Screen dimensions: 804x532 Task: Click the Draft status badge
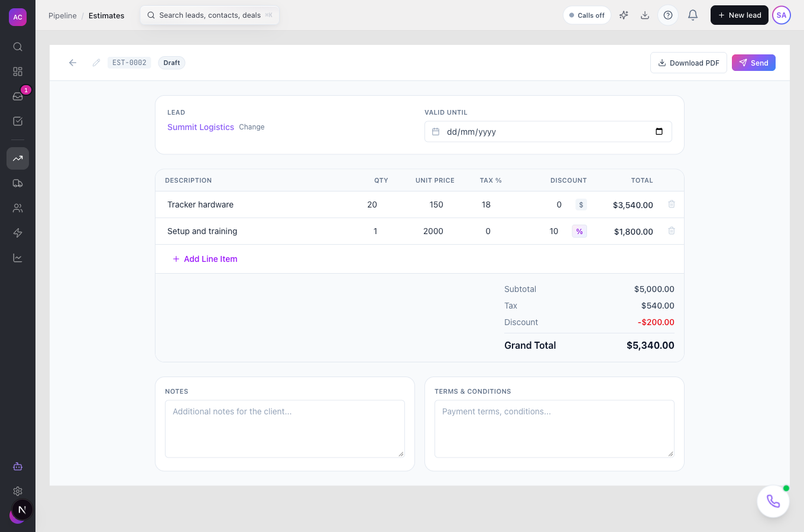[171, 63]
